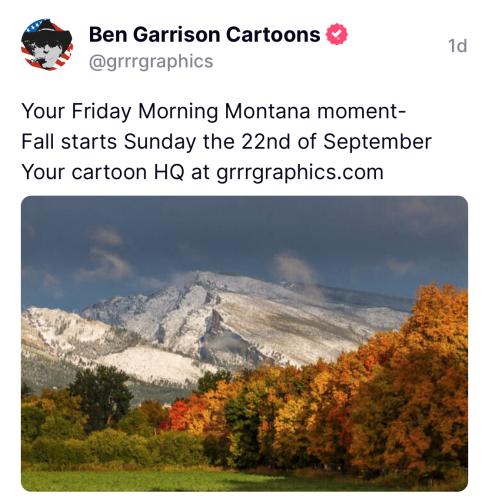This screenshot has height=500, width=489.
Task: Open the Ben Garrison Cartoons profile avatar
Action: click(47, 44)
